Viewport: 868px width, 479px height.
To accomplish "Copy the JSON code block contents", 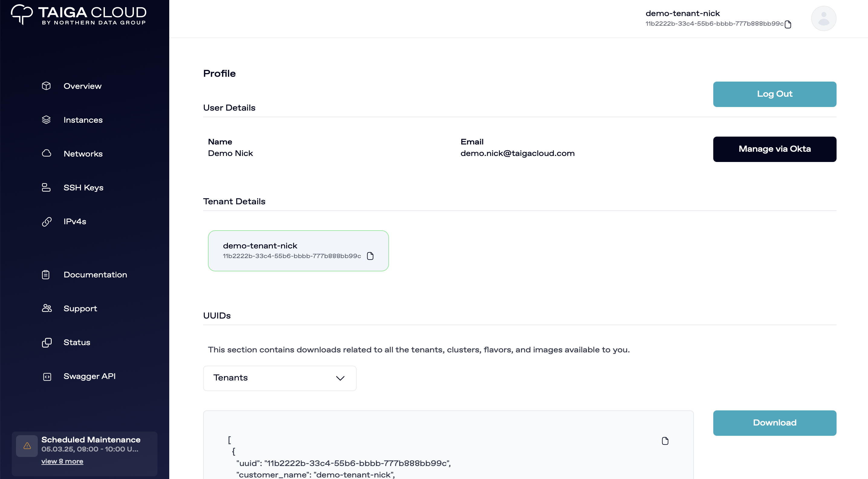I will 665,441.
